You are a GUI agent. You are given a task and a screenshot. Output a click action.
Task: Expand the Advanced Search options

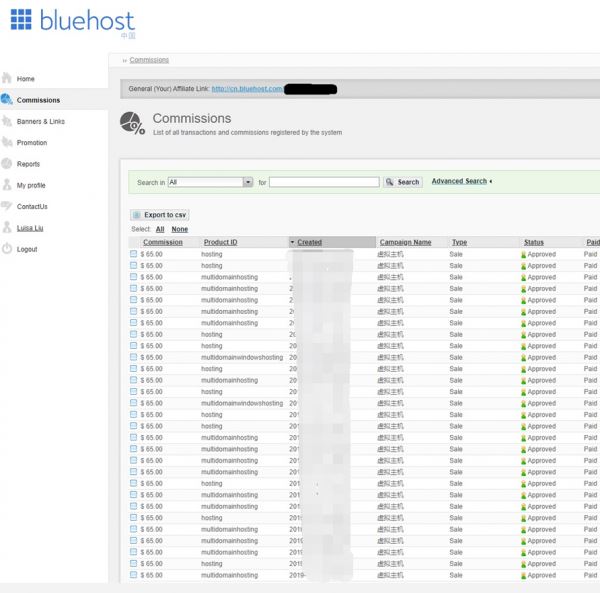(461, 181)
